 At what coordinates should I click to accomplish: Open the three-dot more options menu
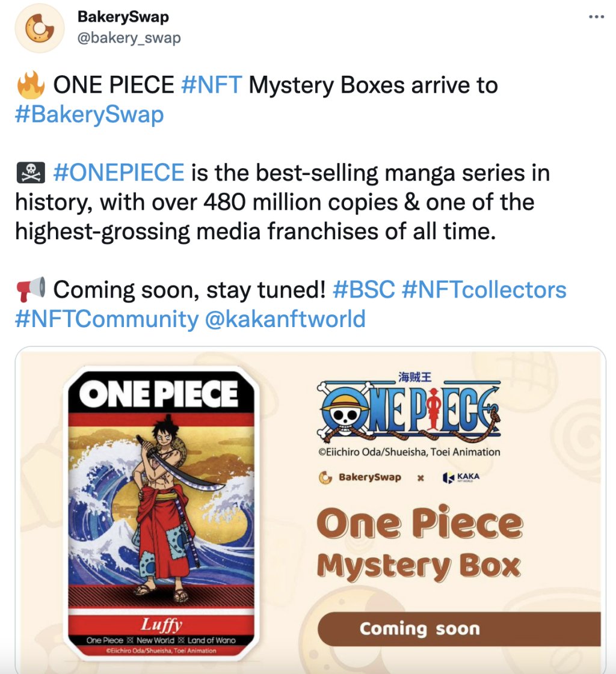click(596, 17)
